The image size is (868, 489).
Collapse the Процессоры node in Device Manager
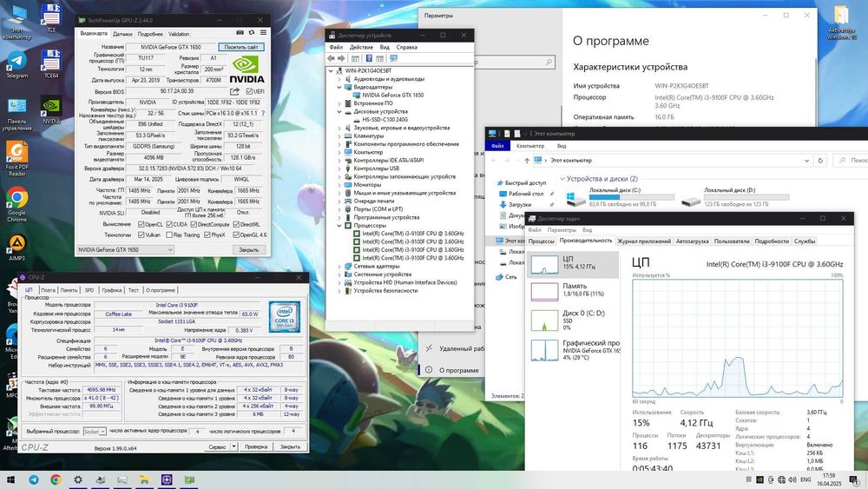click(x=339, y=226)
